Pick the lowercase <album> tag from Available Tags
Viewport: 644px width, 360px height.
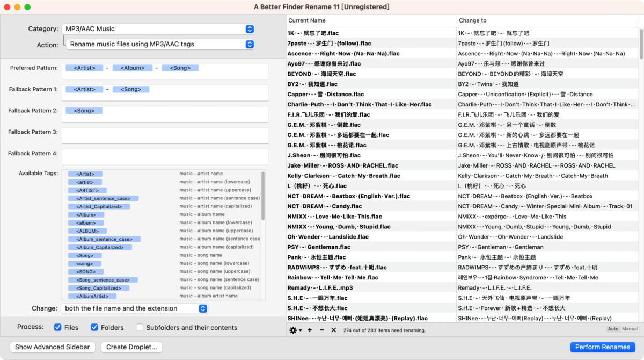(86, 222)
